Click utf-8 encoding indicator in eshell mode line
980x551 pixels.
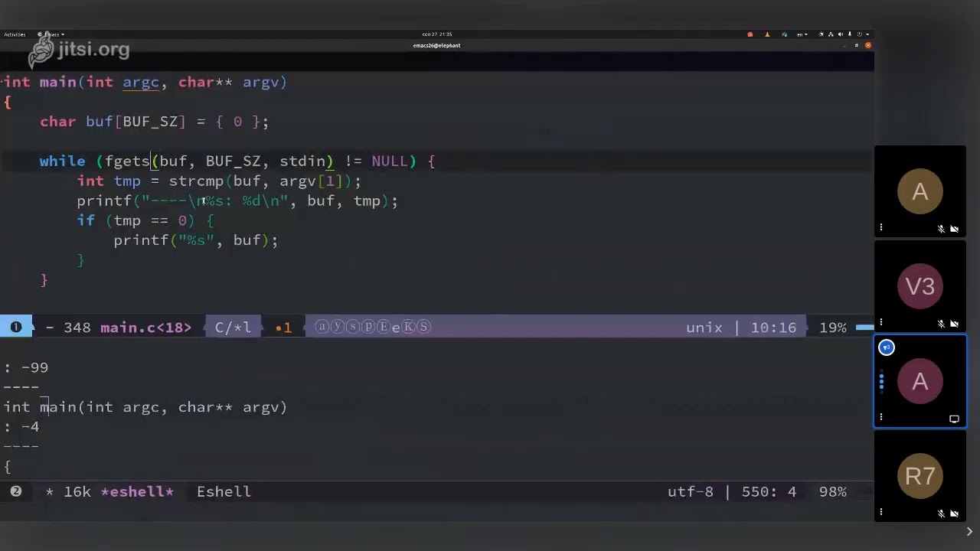tap(690, 492)
